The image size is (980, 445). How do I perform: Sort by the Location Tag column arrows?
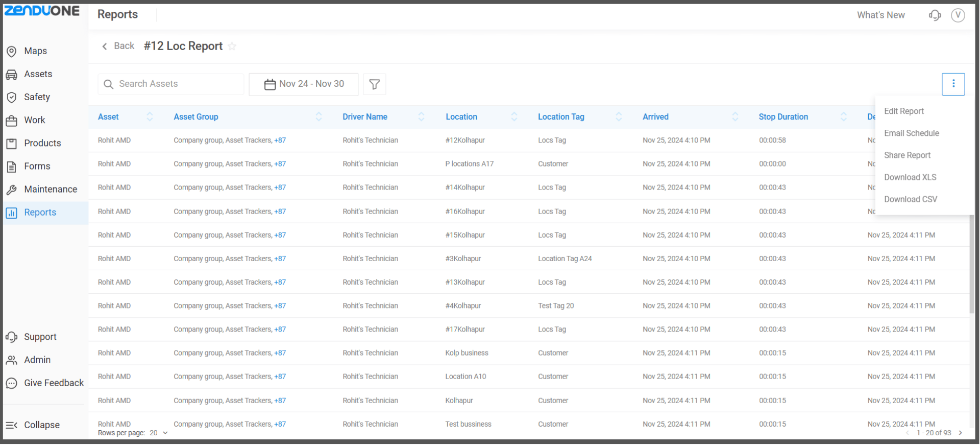click(x=618, y=117)
